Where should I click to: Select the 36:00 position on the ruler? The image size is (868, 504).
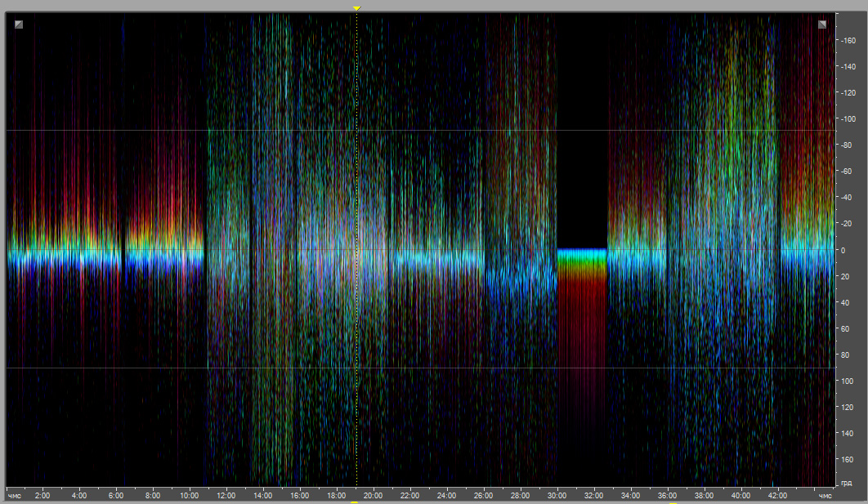point(667,495)
